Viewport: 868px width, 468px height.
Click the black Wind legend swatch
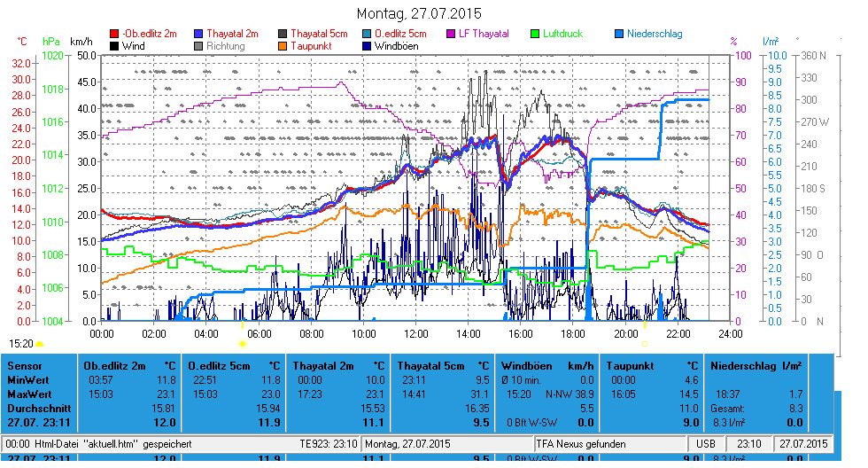[x=114, y=46]
